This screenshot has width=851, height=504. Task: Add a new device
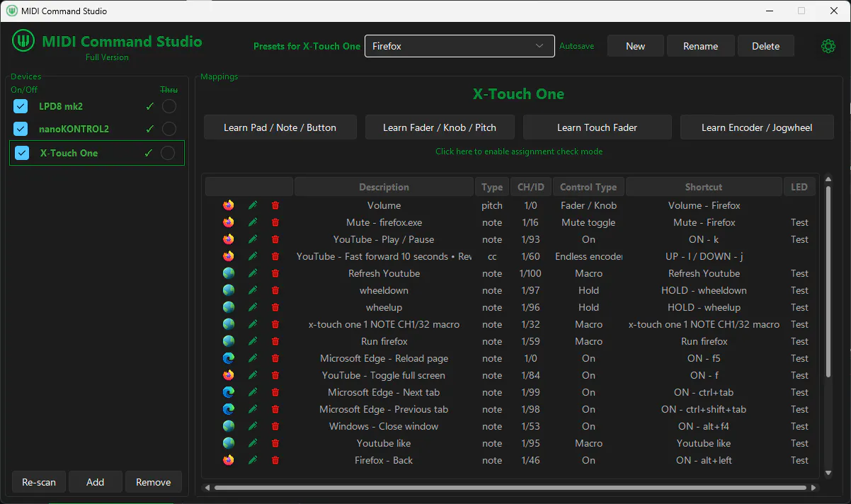tap(96, 482)
